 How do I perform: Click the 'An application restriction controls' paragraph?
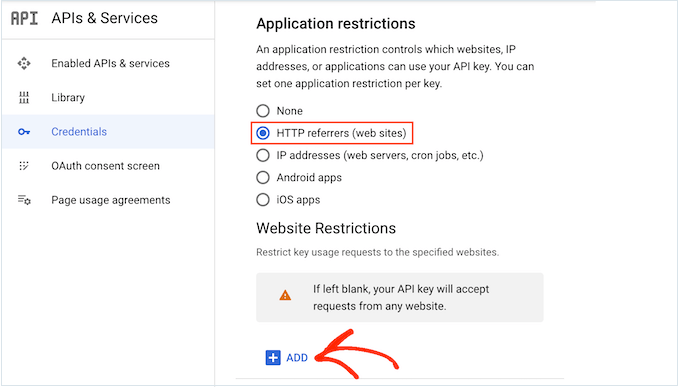[395, 66]
